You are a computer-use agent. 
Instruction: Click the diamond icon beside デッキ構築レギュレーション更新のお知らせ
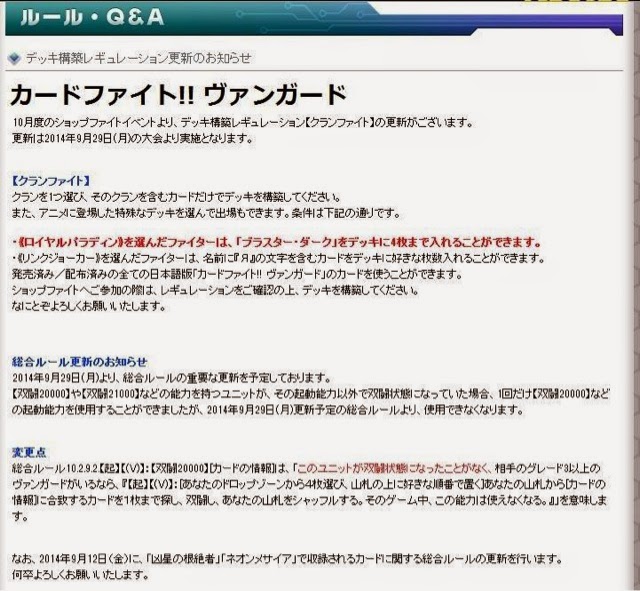pos(14,58)
